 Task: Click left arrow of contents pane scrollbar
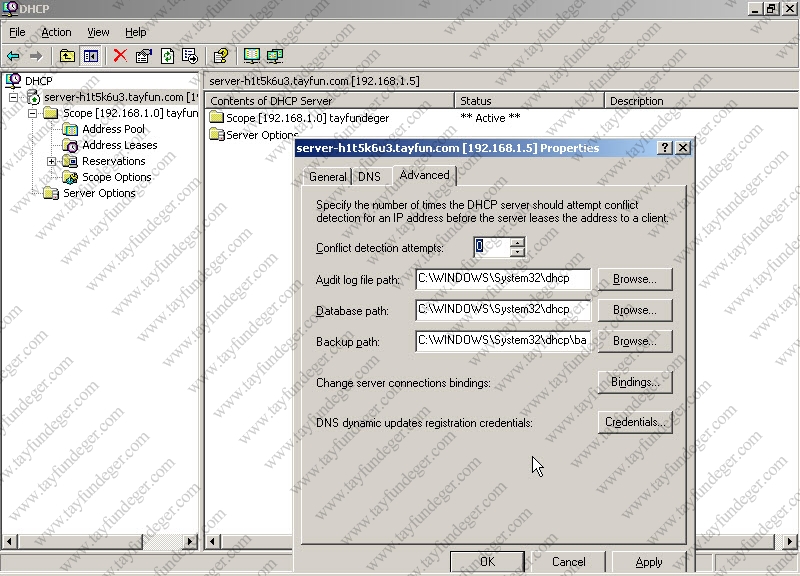213,541
